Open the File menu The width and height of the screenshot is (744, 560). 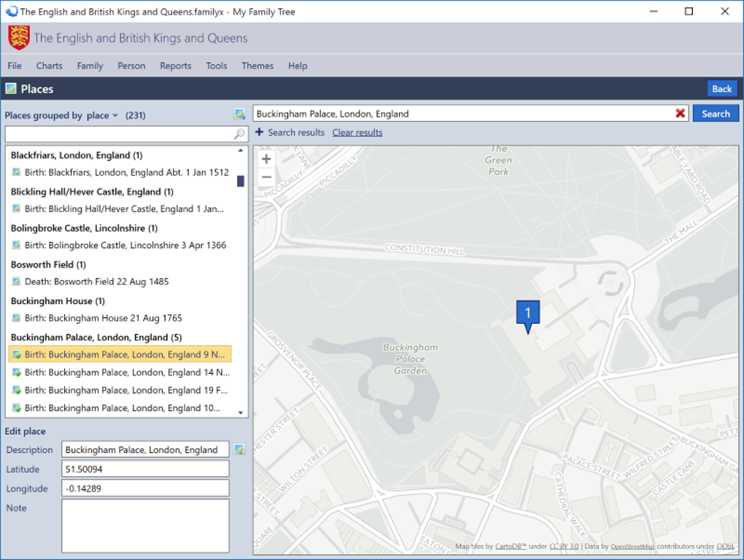15,66
